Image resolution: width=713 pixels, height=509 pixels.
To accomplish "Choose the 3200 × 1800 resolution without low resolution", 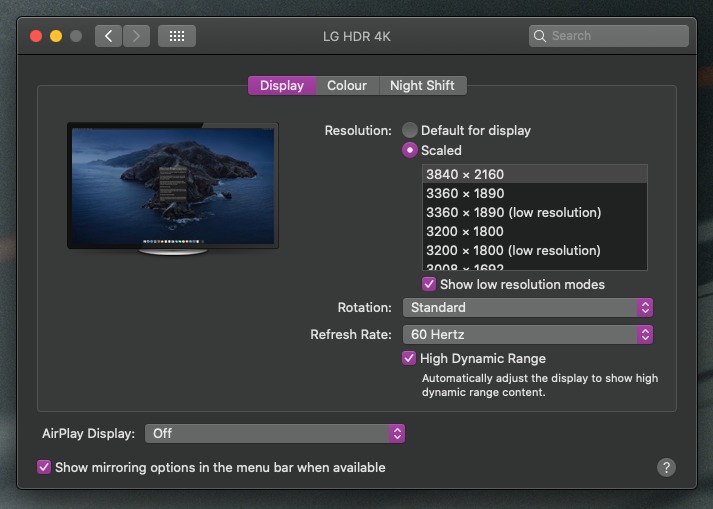I will [x=535, y=232].
